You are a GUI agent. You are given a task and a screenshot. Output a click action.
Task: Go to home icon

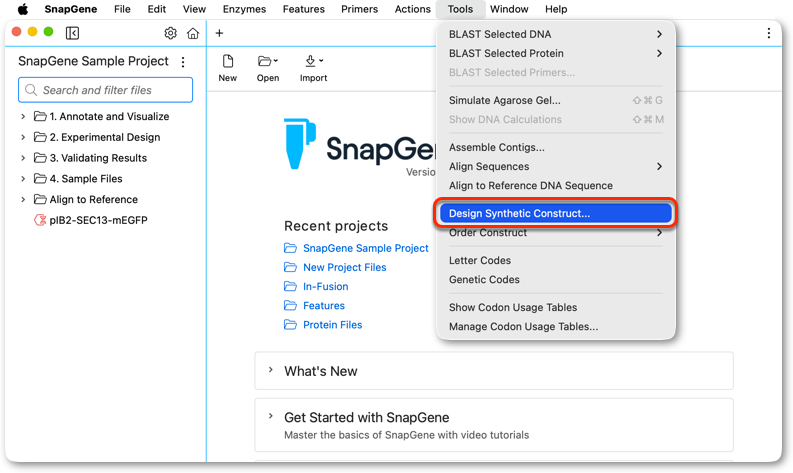[193, 33]
